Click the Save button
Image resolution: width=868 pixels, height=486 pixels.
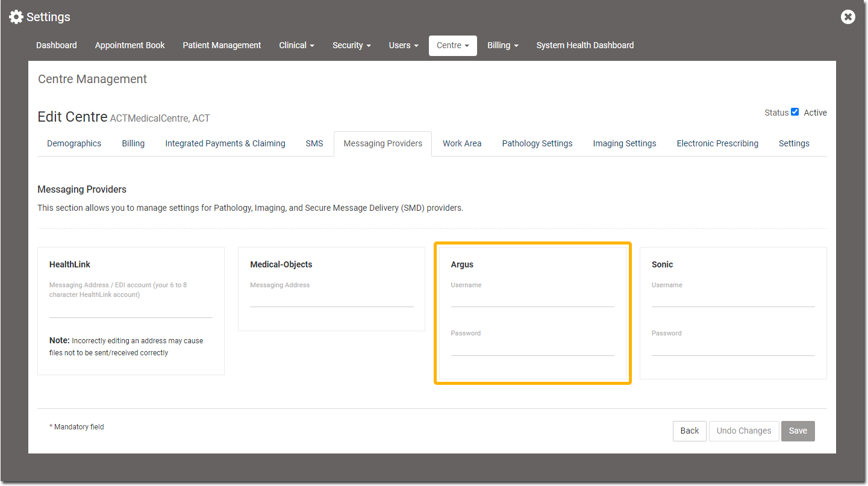[798, 431]
